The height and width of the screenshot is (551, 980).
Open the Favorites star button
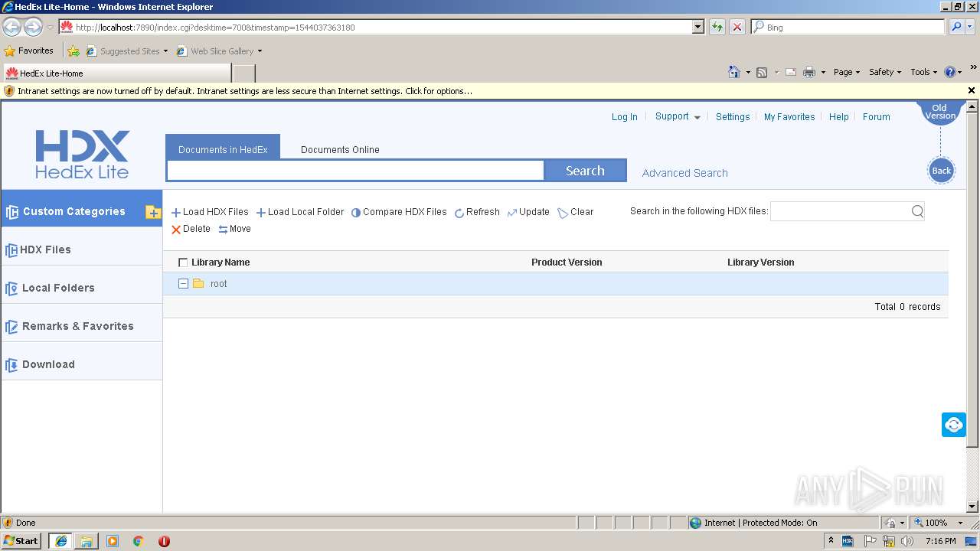pyautogui.click(x=29, y=51)
